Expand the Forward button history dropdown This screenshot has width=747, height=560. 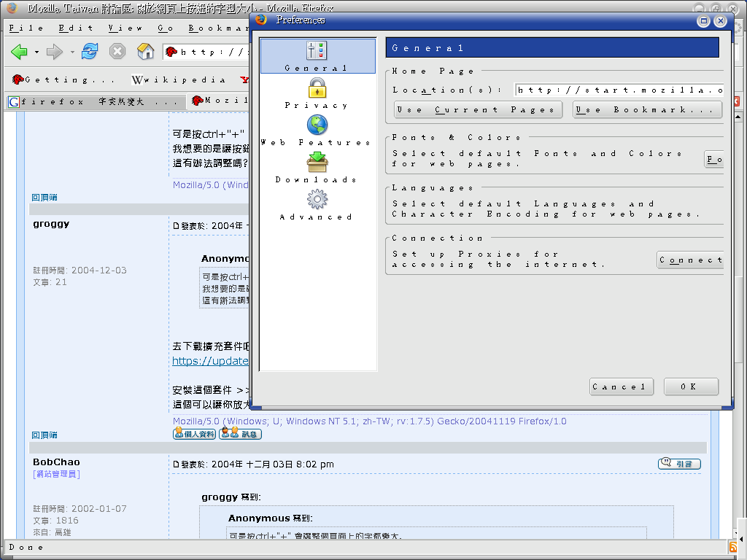(x=72, y=52)
